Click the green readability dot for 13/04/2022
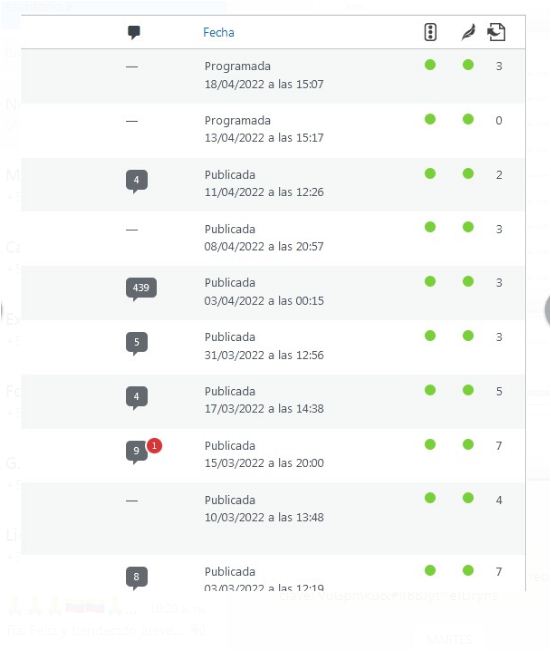The height and width of the screenshot is (651, 551). click(x=468, y=119)
